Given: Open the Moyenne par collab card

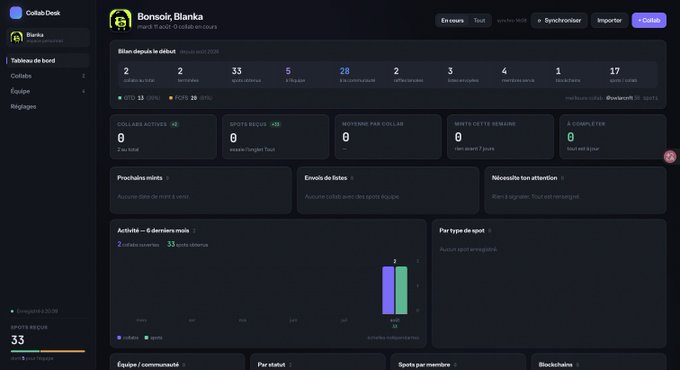Looking at the screenshot, I should point(388,136).
